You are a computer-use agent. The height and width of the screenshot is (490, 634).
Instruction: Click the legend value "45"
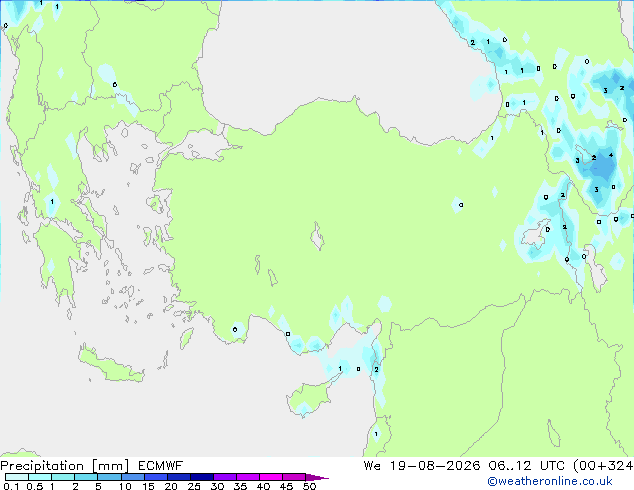coord(286,486)
